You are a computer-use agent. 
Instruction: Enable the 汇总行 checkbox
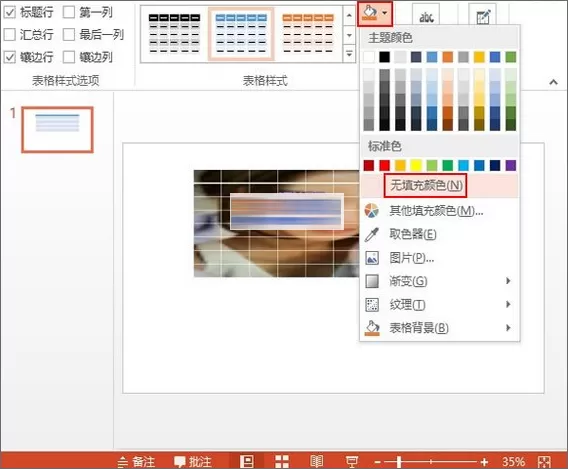(10, 35)
